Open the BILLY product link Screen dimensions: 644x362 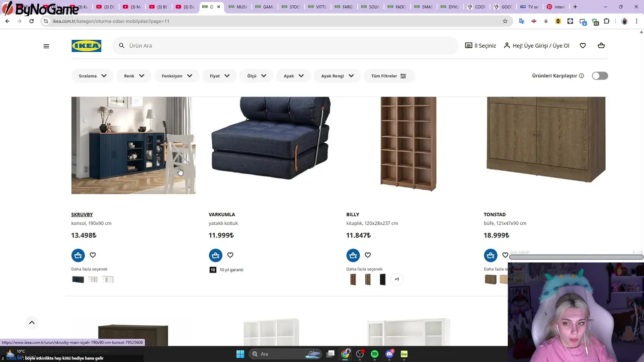pos(353,215)
